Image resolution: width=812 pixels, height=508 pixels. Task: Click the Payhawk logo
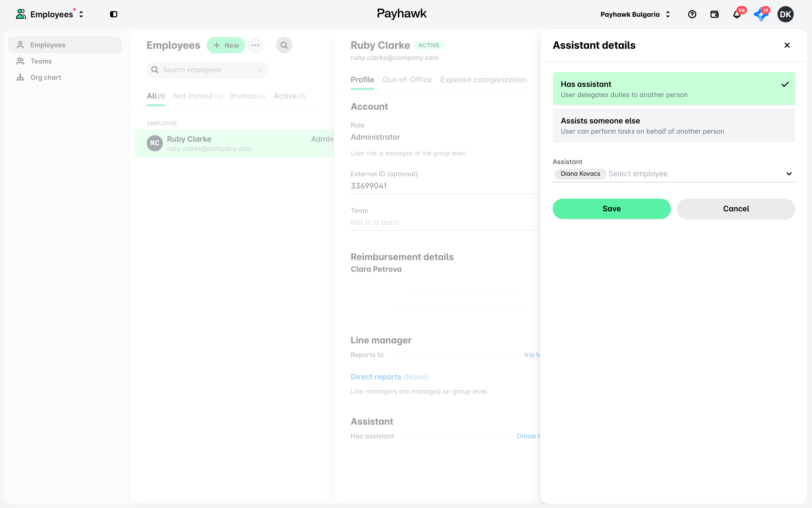point(402,14)
